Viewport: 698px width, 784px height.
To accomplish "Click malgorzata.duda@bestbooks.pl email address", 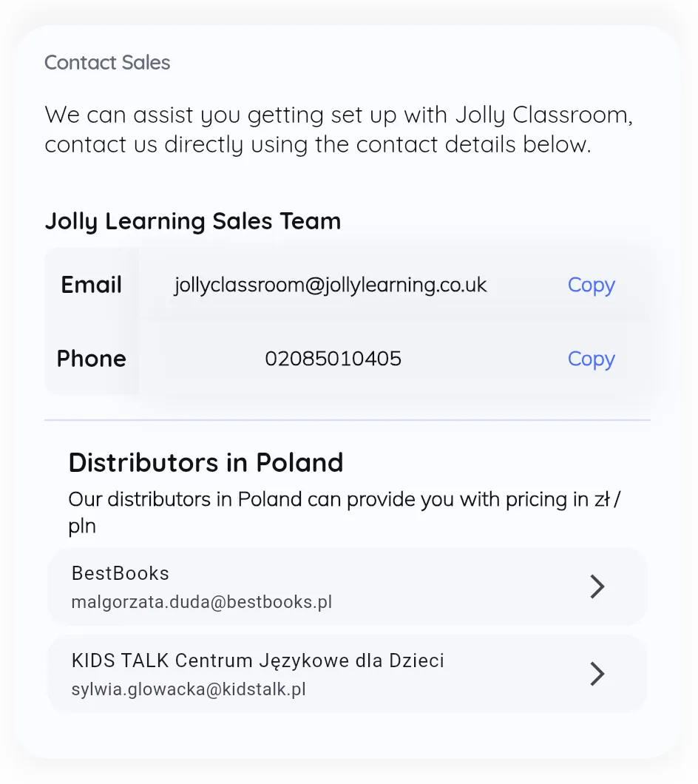I will 201,602.
